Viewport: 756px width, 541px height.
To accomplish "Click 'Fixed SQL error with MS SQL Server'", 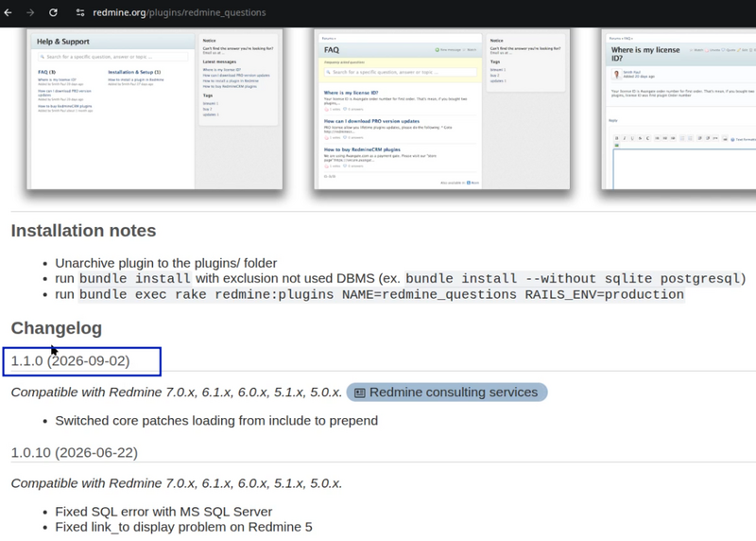I will [x=163, y=512].
